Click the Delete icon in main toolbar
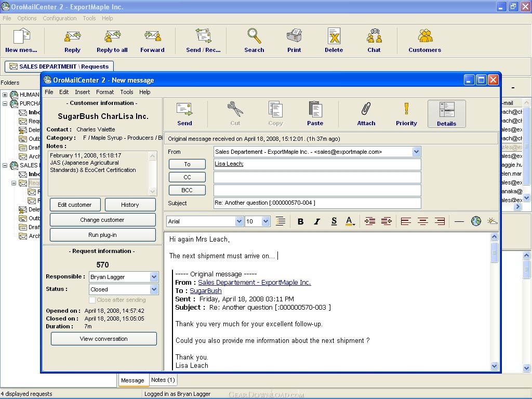Image resolution: width=532 pixels, height=399 pixels. 334,41
